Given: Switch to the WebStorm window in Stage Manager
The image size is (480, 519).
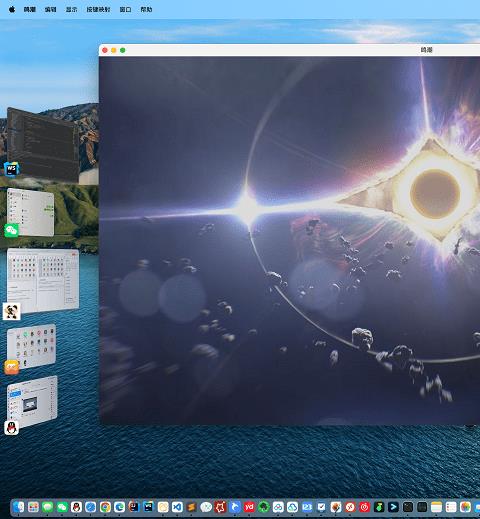Looking at the screenshot, I should (x=43, y=145).
